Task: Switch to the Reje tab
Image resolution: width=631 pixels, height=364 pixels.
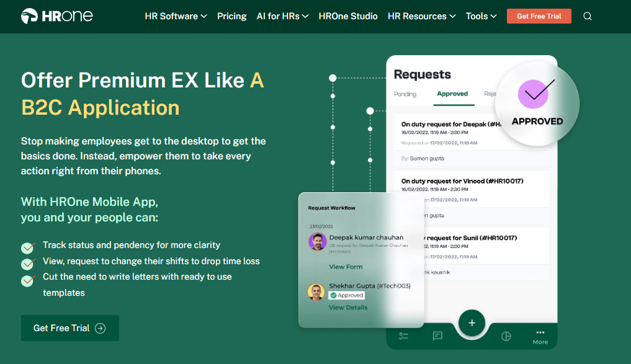Action: [490, 94]
